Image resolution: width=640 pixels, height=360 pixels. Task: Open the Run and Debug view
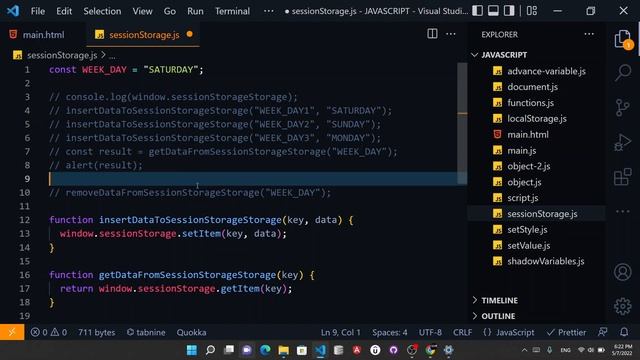coord(622,142)
